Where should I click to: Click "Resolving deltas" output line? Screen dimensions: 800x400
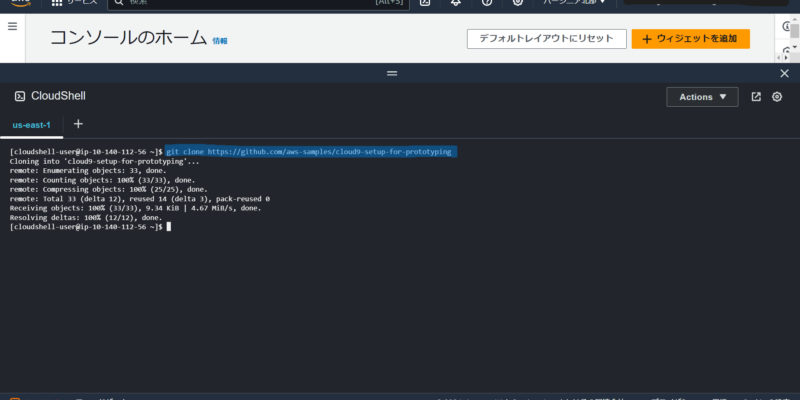(x=86, y=217)
